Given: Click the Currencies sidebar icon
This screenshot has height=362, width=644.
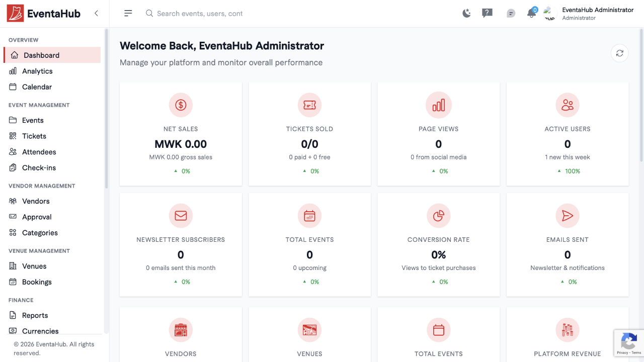Looking at the screenshot, I should point(13,331).
